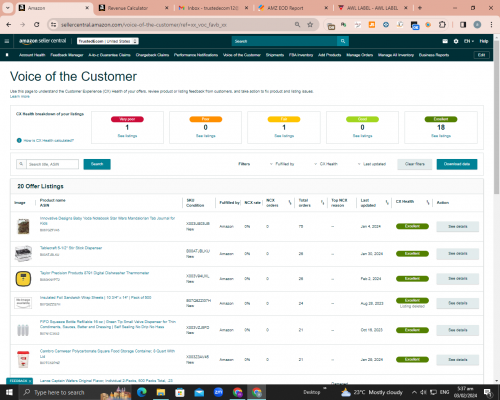Open the Chrome profile avatar

[477, 24]
